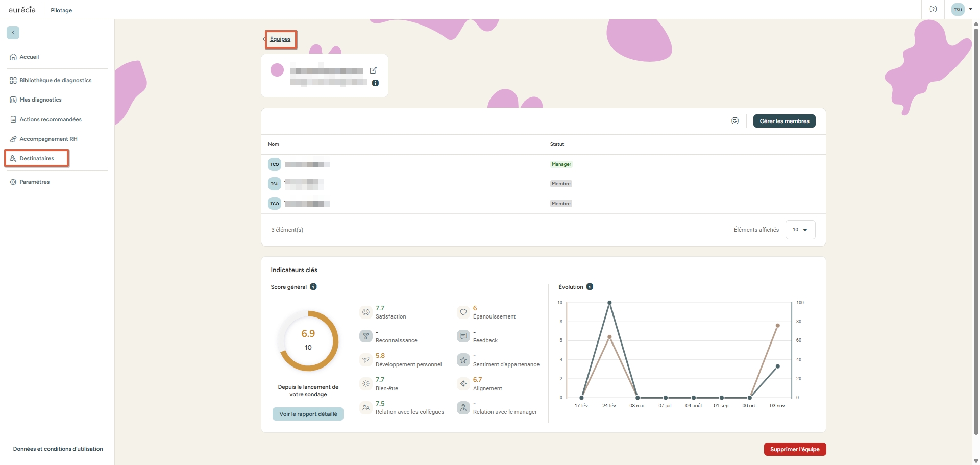Go back via the Équipes link
The height and width of the screenshot is (465, 980).
coord(280,39)
